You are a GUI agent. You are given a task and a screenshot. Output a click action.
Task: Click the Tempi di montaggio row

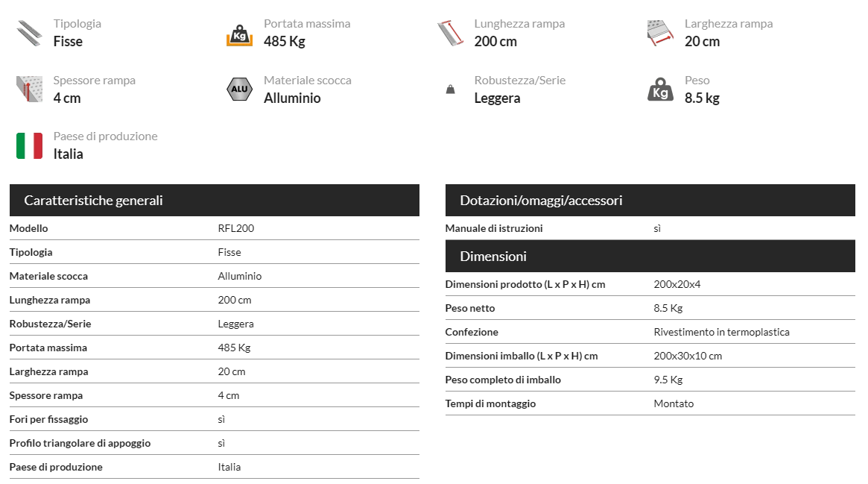[x=650, y=403]
